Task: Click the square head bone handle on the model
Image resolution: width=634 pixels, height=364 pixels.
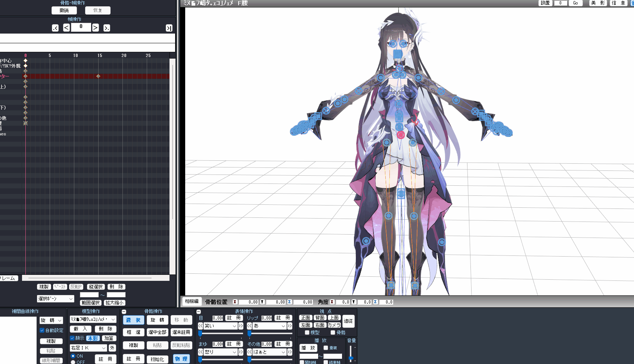Action: coord(398,54)
